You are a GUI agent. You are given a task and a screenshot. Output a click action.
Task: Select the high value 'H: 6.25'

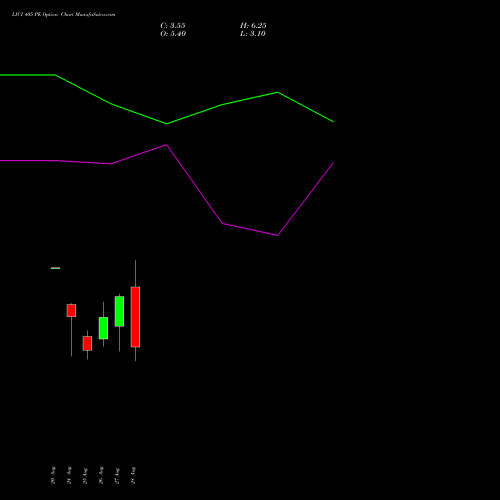pyautogui.click(x=253, y=26)
